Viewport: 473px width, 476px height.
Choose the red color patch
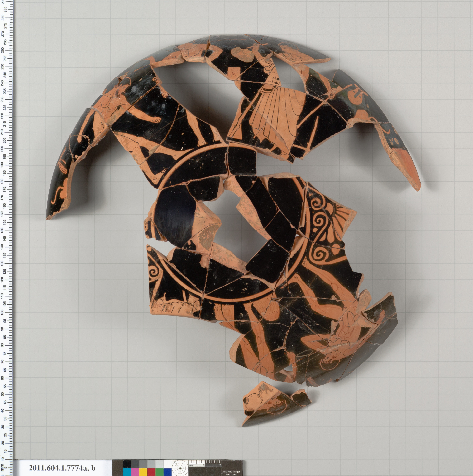(x=151, y=472)
